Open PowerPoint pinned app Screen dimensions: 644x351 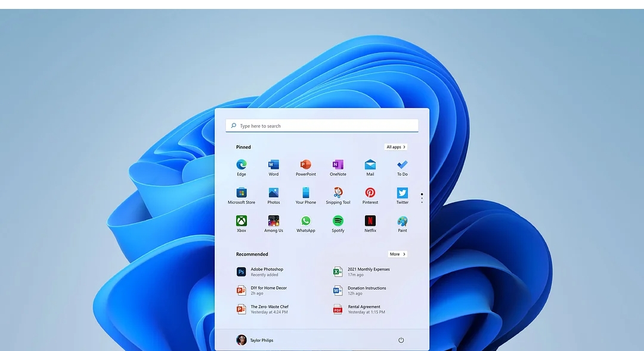pyautogui.click(x=305, y=164)
